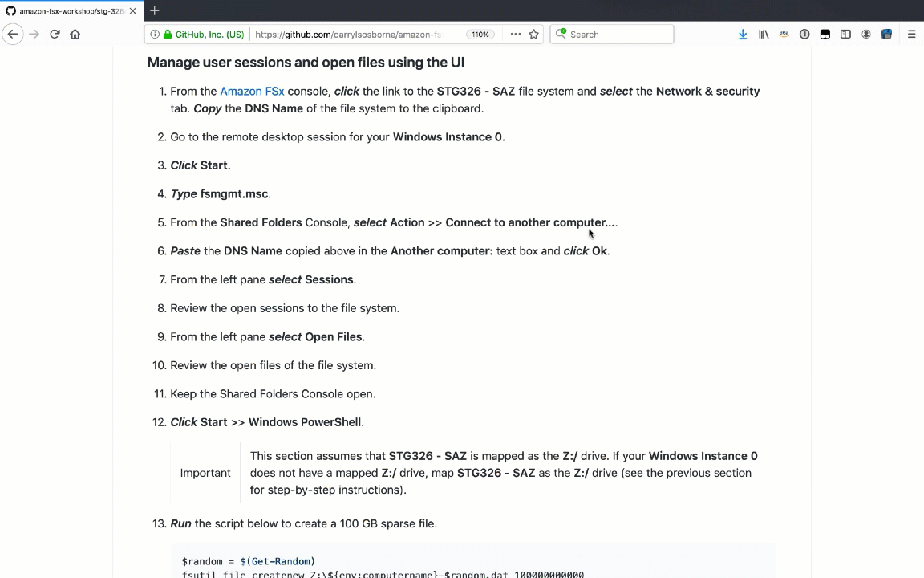
Task: Close the amazon-fsx-workshop tab
Action: coord(132,10)
